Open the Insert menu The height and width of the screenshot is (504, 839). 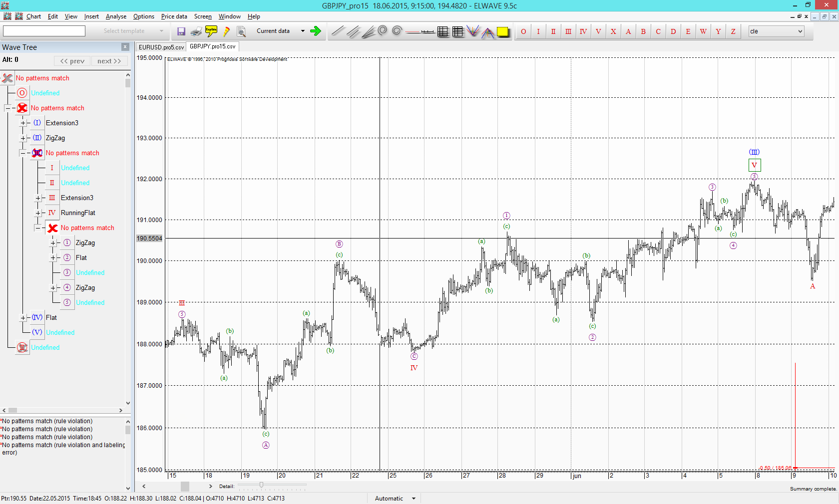point(91,16)
